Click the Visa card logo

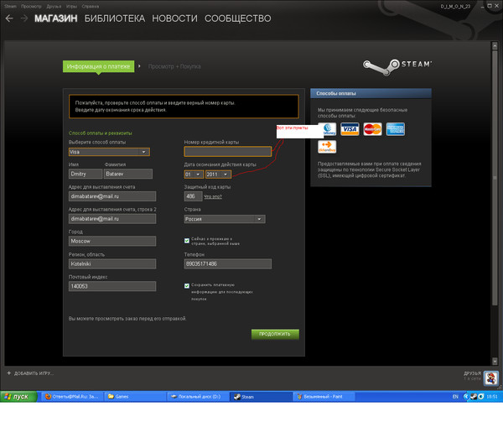(x=350, y=129)
